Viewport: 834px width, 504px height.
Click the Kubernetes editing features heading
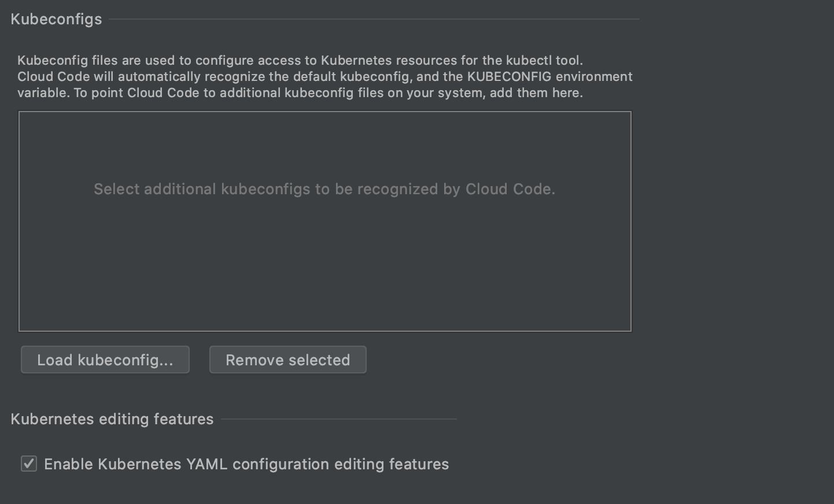(112, 419)
